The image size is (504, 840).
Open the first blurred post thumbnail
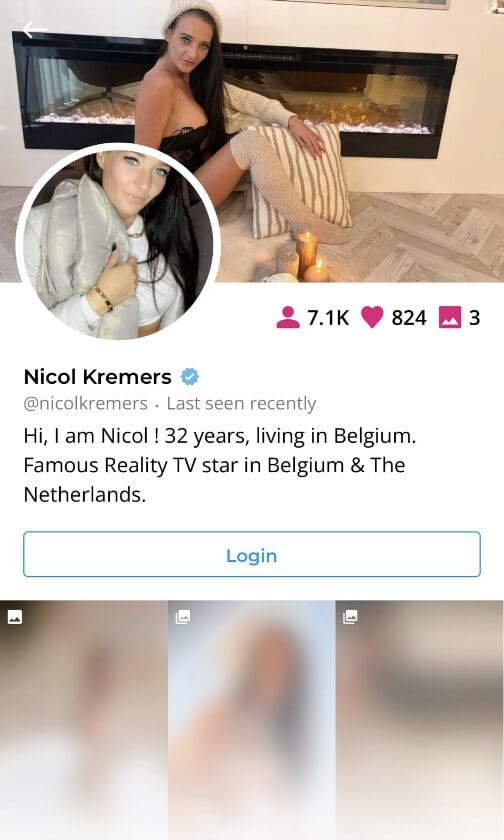[x=84, y=720]
